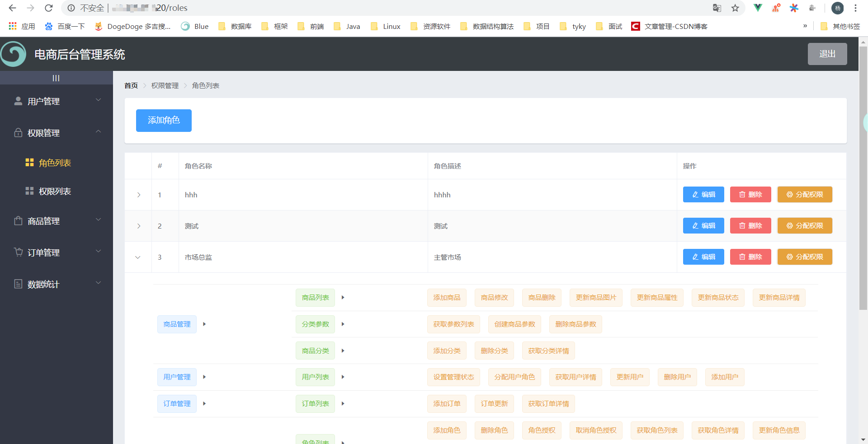Select the 权限列表 menu item
This screenshot has width=868, height=444.
coord(57,191)
